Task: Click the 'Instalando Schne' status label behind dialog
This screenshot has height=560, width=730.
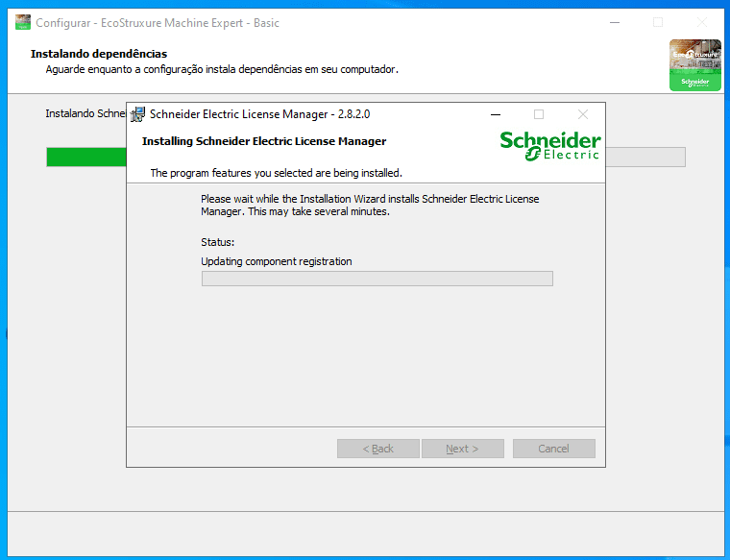Action: 85,113
